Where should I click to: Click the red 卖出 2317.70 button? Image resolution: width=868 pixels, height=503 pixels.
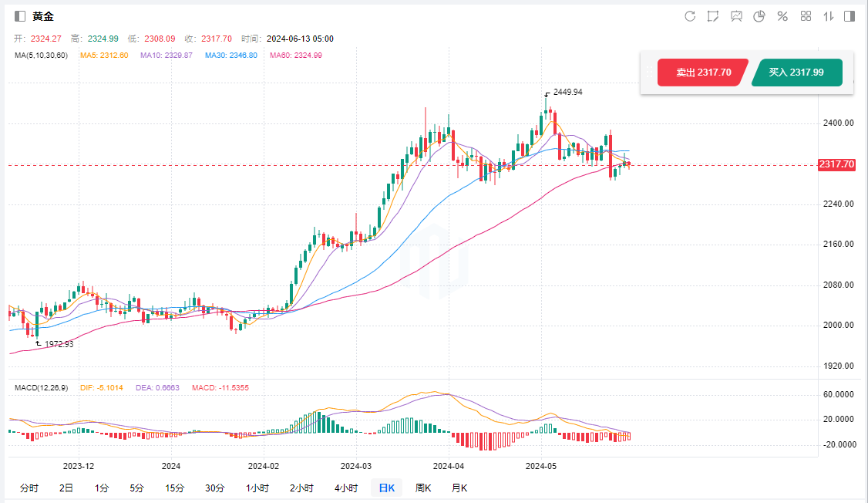pyautogui.click(x=702, y=73)
